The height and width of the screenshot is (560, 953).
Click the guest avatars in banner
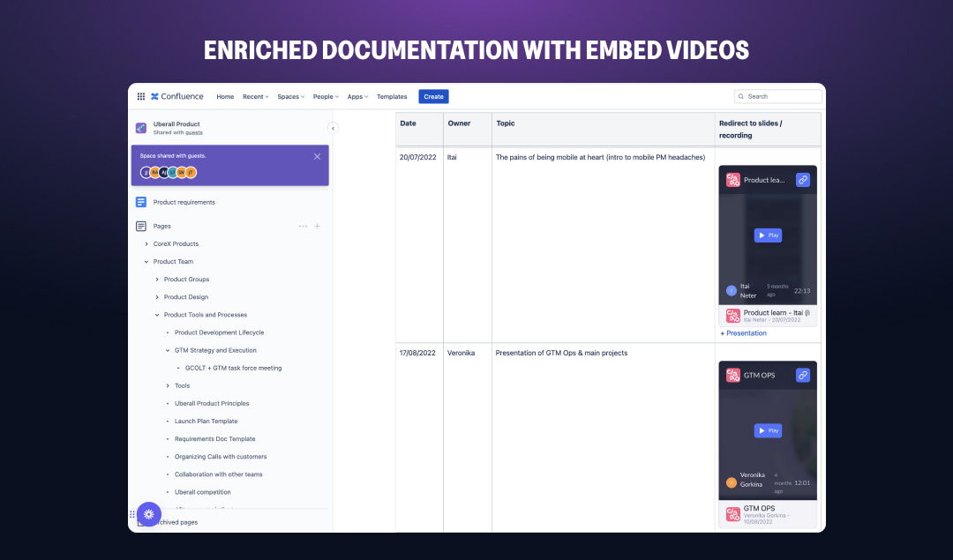(169, 173)
